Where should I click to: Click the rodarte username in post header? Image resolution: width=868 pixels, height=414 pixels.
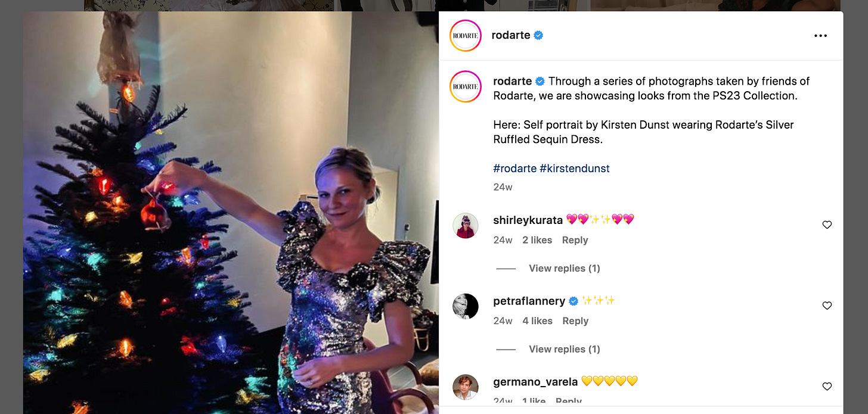coord(511,36)
